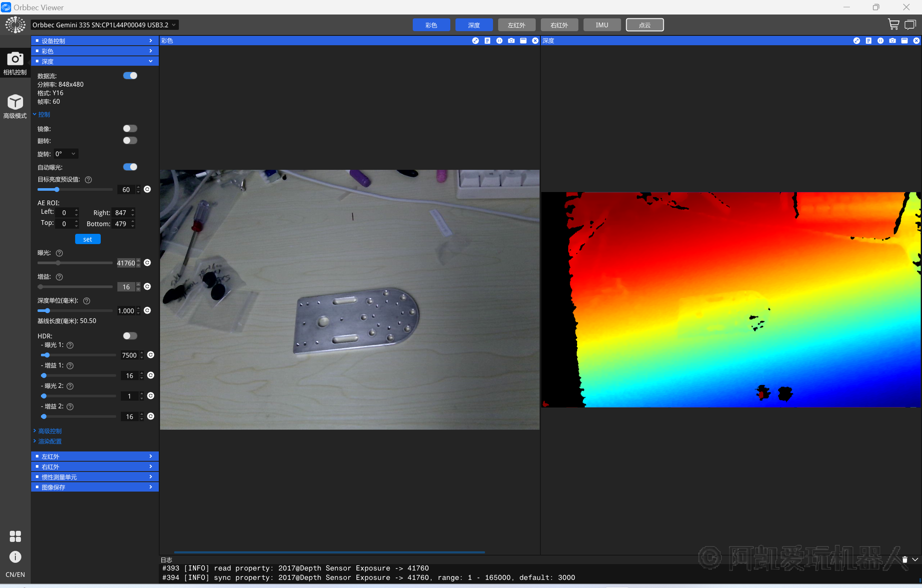Take snapshot of the 深度 depth view
922x588 pixels.
point(892,41)
